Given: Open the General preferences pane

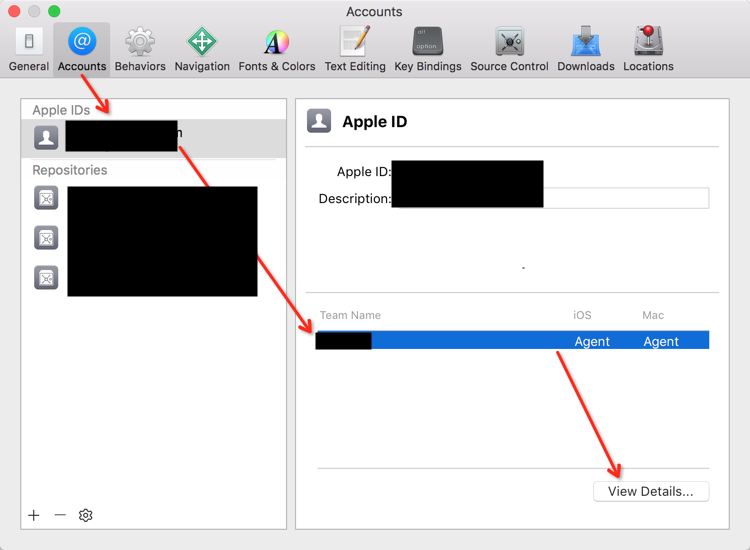Looking at the screenshot, I should click(29, 49).
